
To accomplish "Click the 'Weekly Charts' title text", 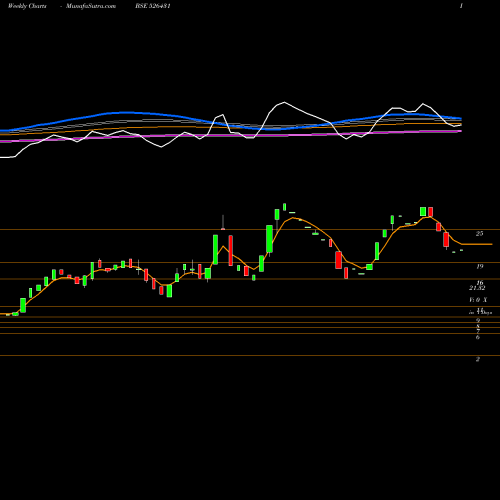I will 27,6.
